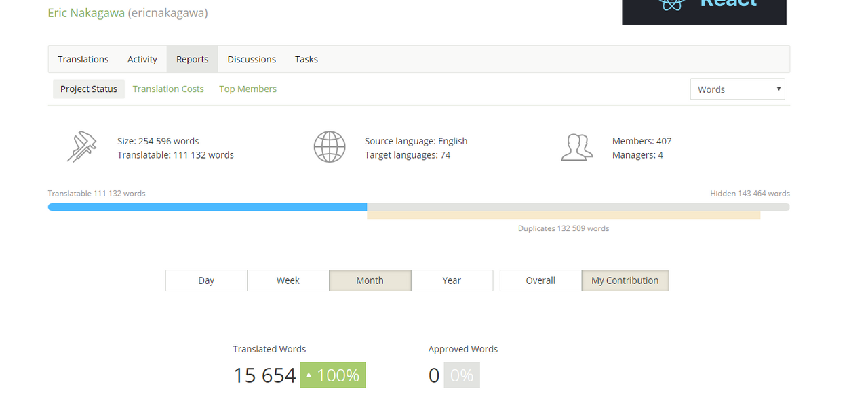This screenshot has height=418, width=868.
Task: Click 'Managers: 4' text
Action: point(637,154)
